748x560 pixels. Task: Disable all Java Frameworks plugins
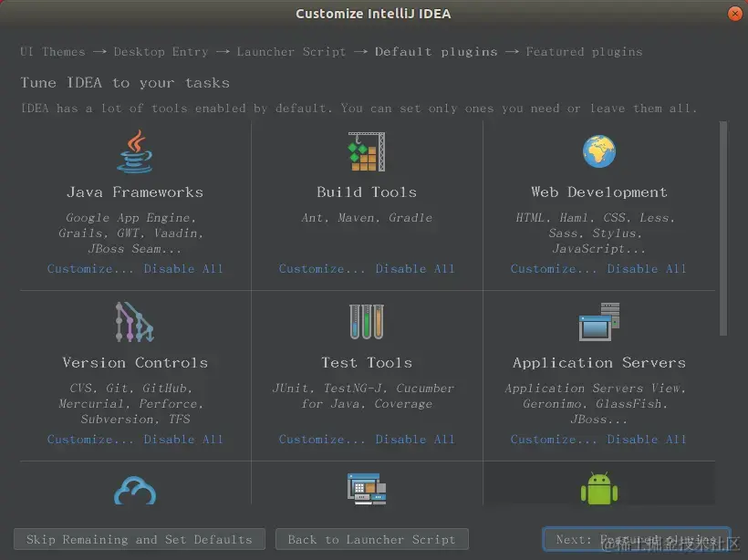[183, 269]
